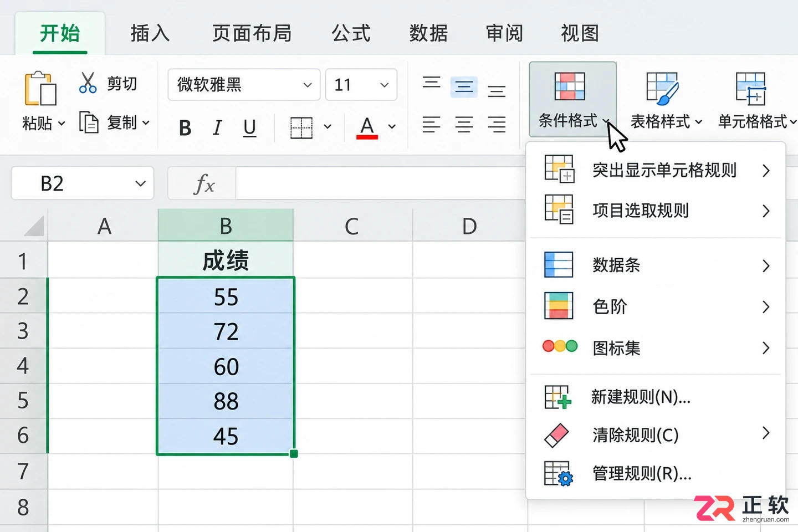Screen dimensions: 798x532
Task: Align text right
Action: [497, 125]
